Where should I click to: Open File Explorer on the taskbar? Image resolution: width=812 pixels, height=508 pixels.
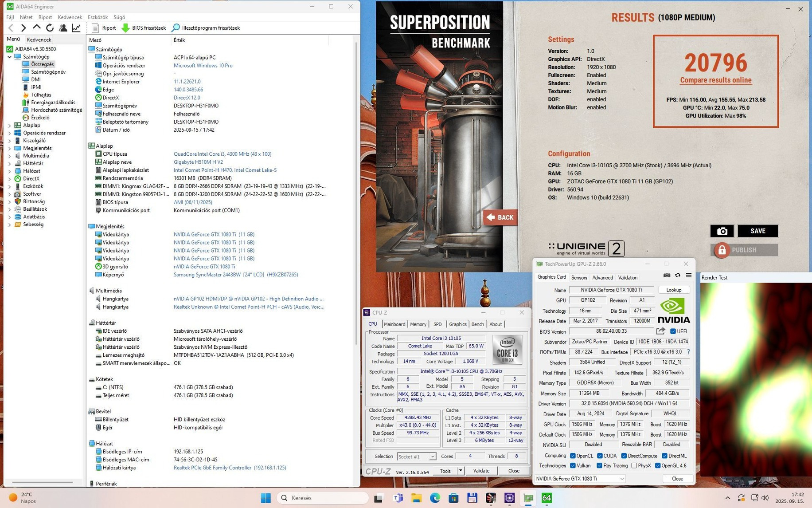416,498
